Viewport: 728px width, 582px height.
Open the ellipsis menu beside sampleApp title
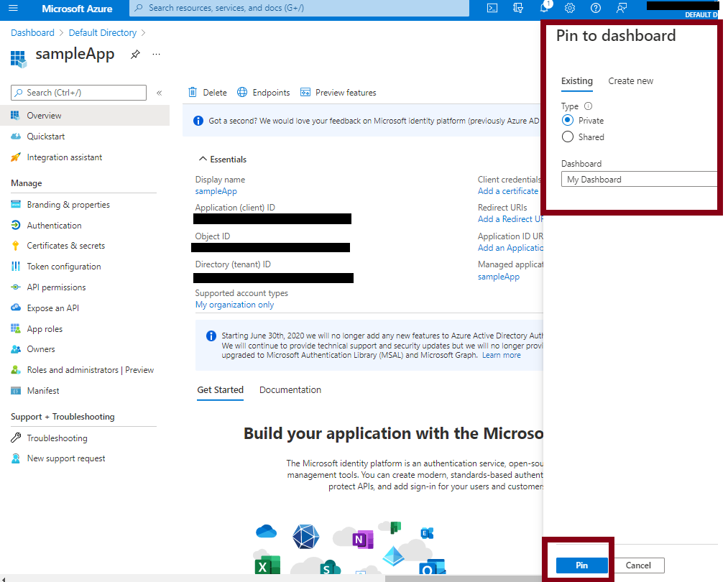click(157, 55)
